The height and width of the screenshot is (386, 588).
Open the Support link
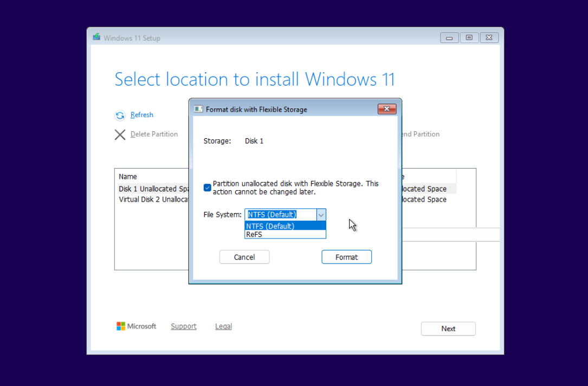click(x=184, y=326)
